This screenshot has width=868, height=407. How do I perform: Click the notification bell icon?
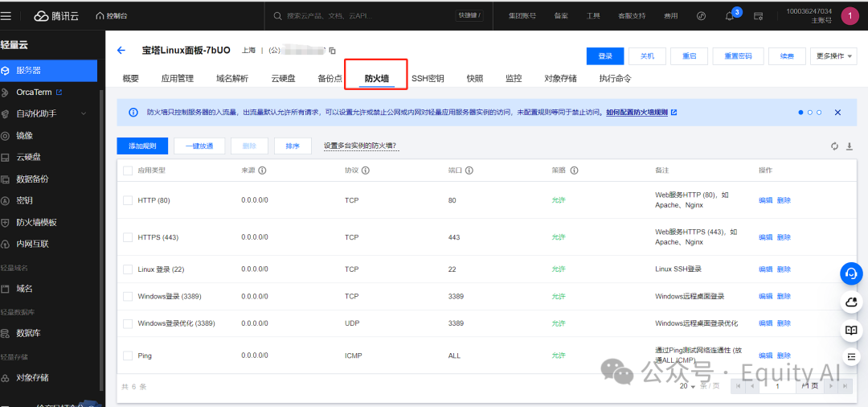(730, 16)
